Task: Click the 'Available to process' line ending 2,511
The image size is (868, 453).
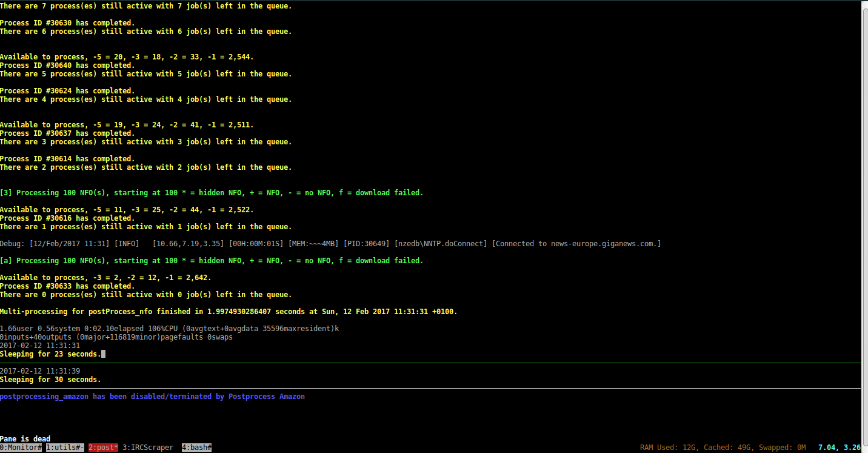Action: pyautogui.click(x=127, y=125)
